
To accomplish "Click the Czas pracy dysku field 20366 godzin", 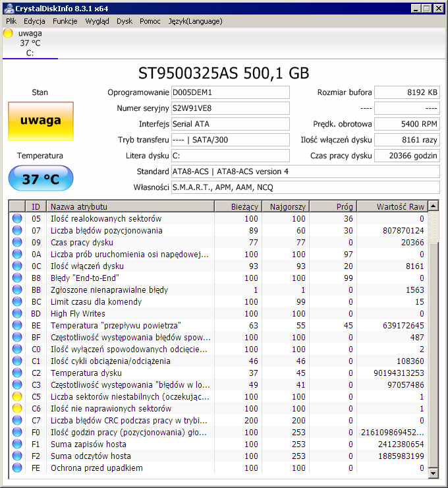I will click(x=407, y=156).
